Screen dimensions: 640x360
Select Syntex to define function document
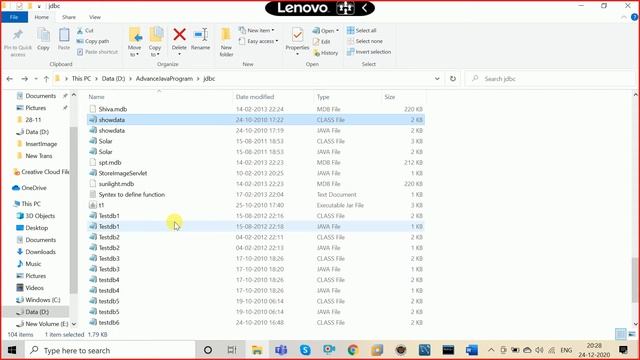tap(256, 195)
